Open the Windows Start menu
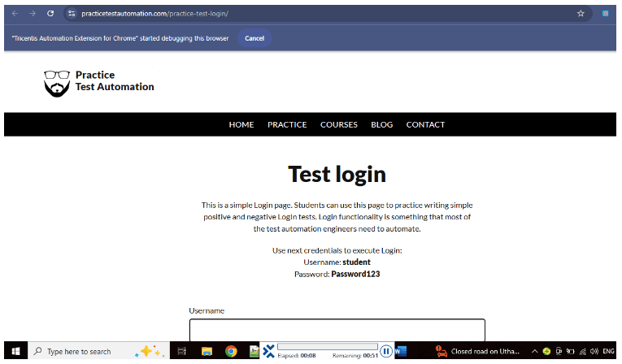 tap(15, 352)
